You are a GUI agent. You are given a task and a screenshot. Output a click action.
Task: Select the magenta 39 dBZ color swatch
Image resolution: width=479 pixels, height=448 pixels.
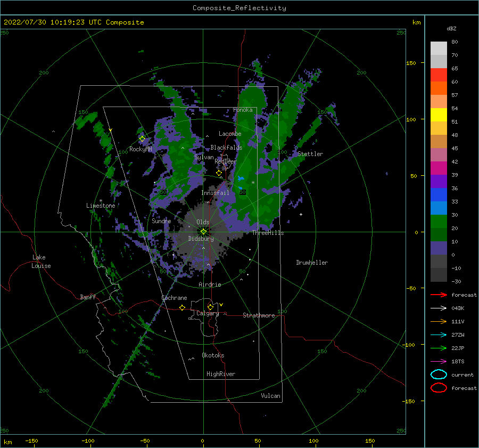click(439, 168)
